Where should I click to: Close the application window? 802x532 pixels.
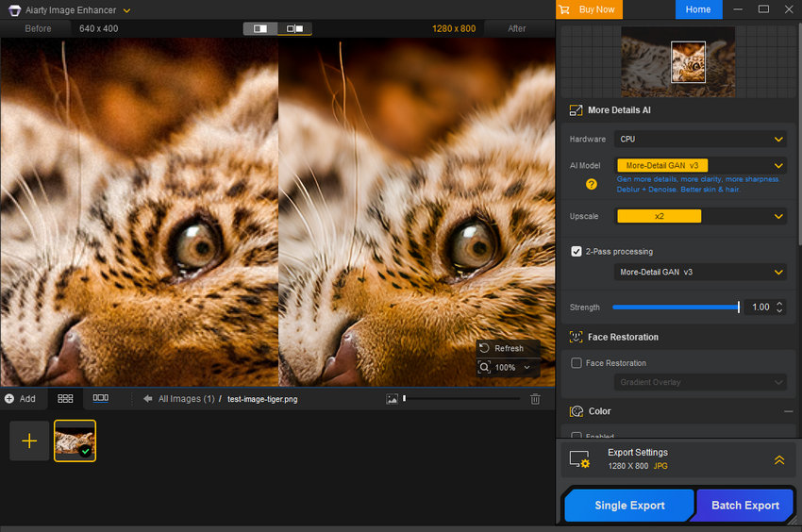[x=789, y=9]
